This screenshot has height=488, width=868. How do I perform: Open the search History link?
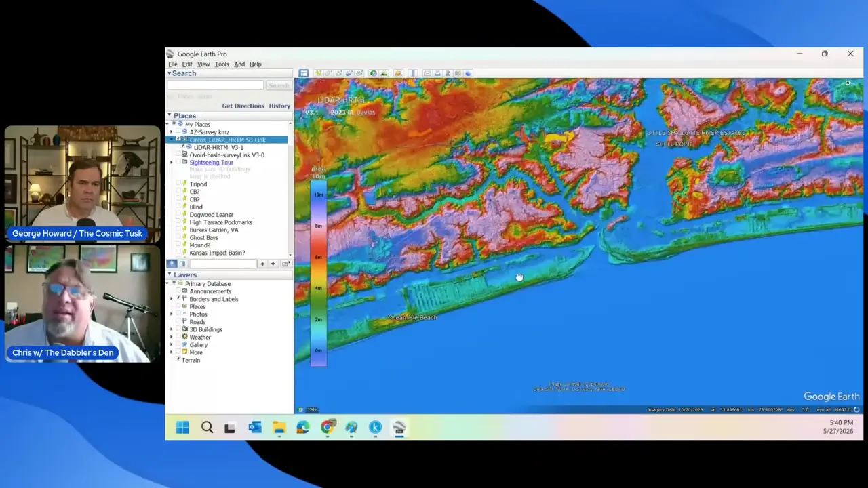coord(279,106)
